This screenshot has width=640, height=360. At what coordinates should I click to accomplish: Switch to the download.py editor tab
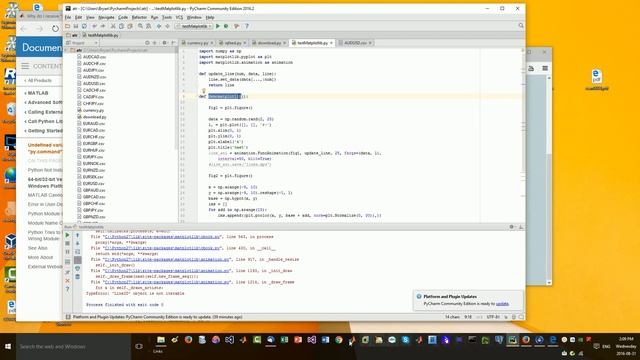pos(269,43)
